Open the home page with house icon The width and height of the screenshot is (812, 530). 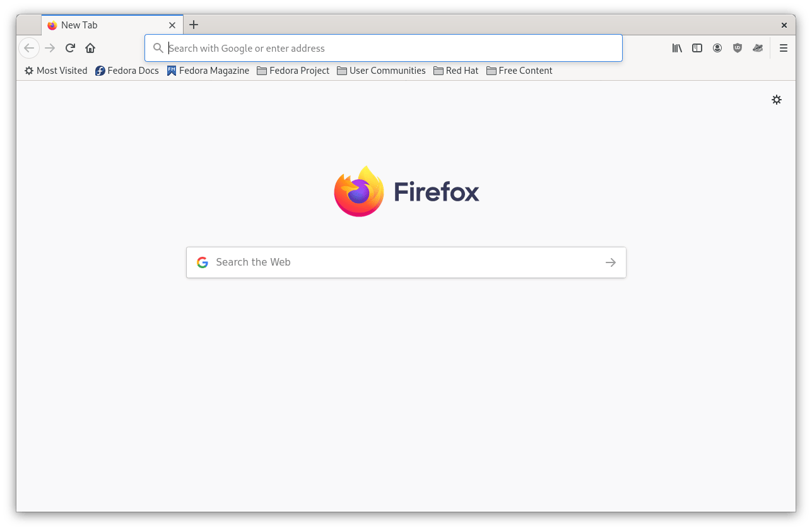90,48
